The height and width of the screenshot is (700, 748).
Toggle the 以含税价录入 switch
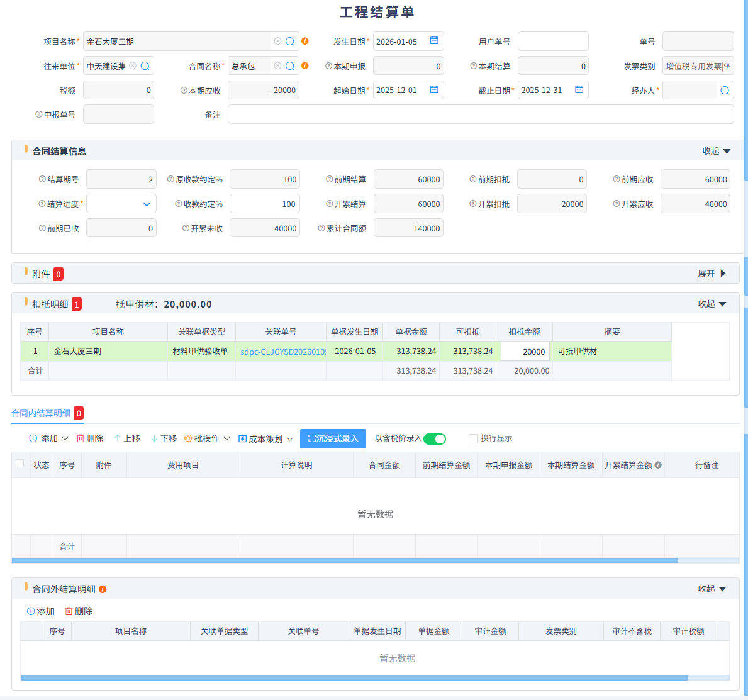tap(435, 439)
